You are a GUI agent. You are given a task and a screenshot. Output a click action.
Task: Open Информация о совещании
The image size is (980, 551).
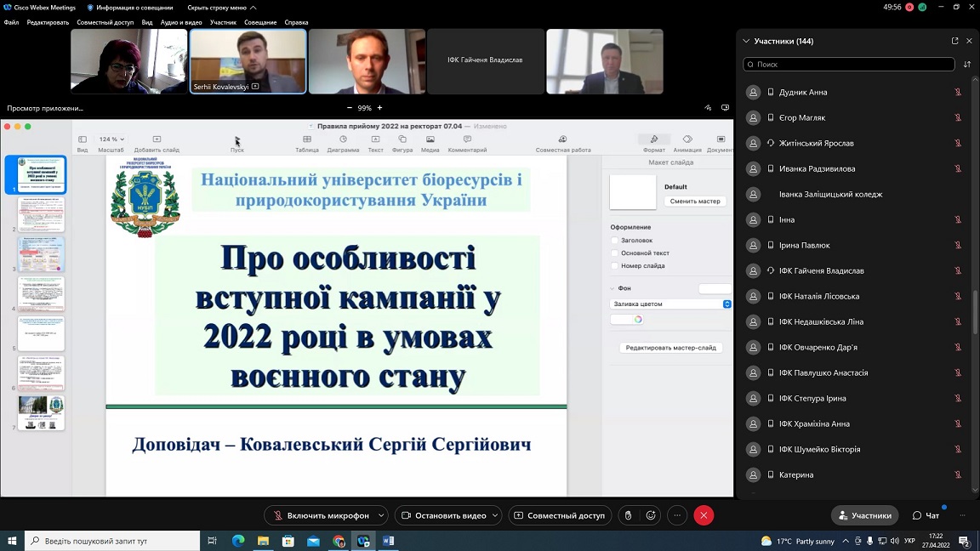(130, 8)
